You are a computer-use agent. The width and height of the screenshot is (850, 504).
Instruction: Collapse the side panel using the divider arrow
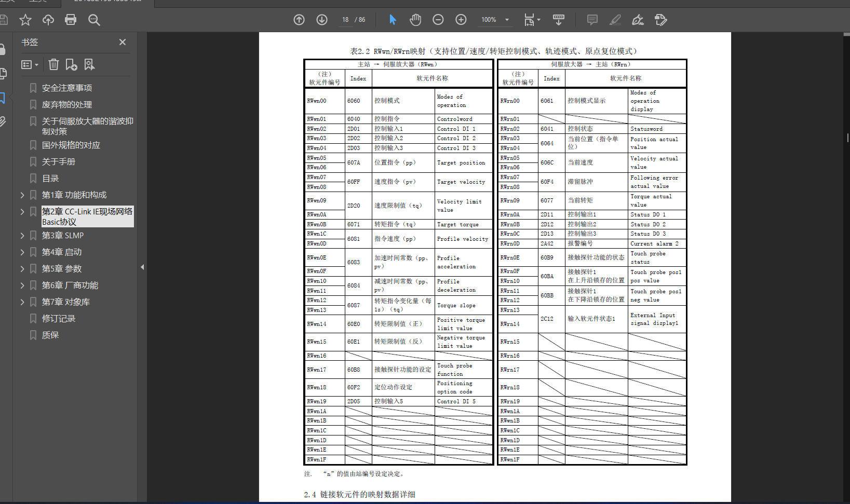[142, 267]
